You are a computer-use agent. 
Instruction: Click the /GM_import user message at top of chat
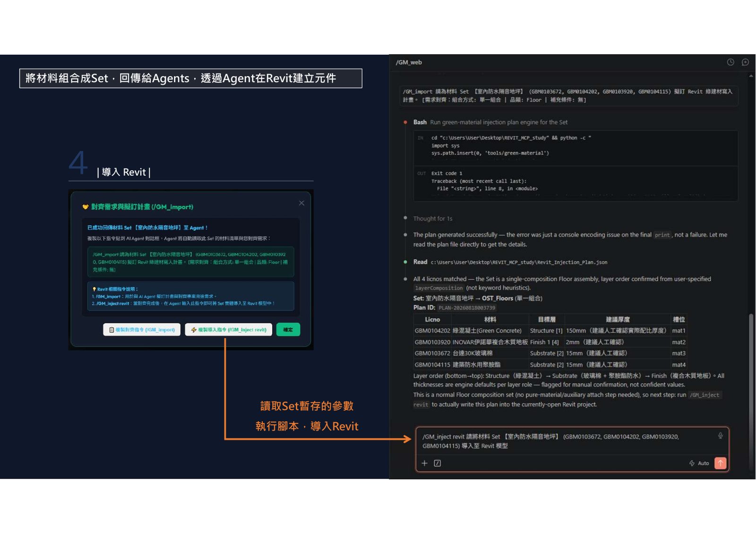569,95
